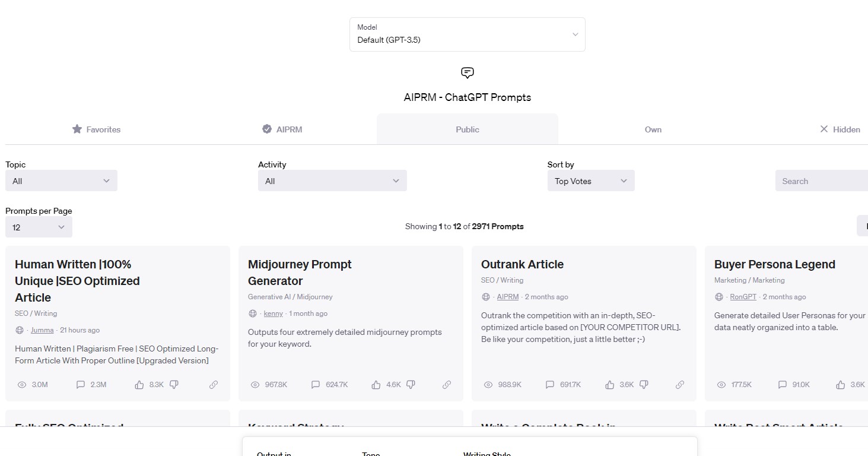Click views eye icon on Human Written card
Screen dimensions: 868x456
click(22, 385)
